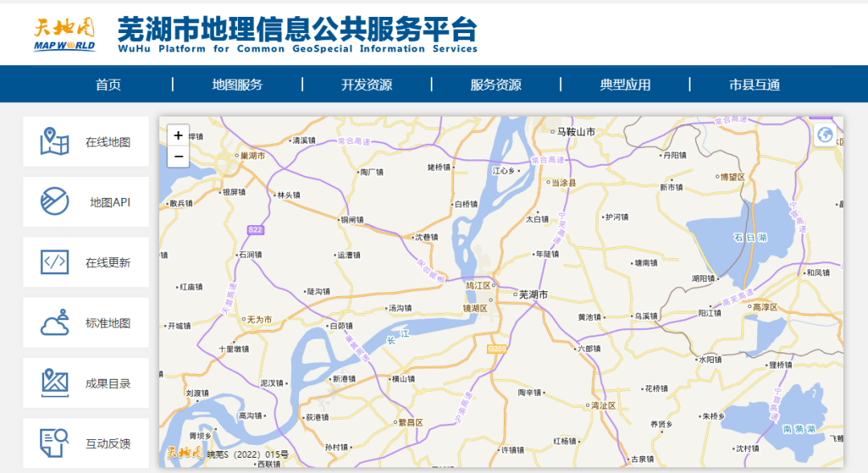868x473 pixels.
Task: Click the 标准地图 cloud icon
Action: 55,323
